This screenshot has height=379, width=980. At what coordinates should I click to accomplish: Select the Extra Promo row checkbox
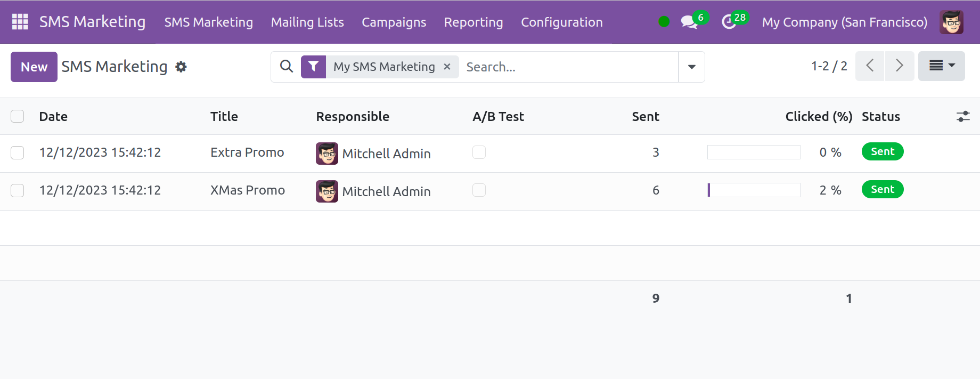click(x=18, y=153)
